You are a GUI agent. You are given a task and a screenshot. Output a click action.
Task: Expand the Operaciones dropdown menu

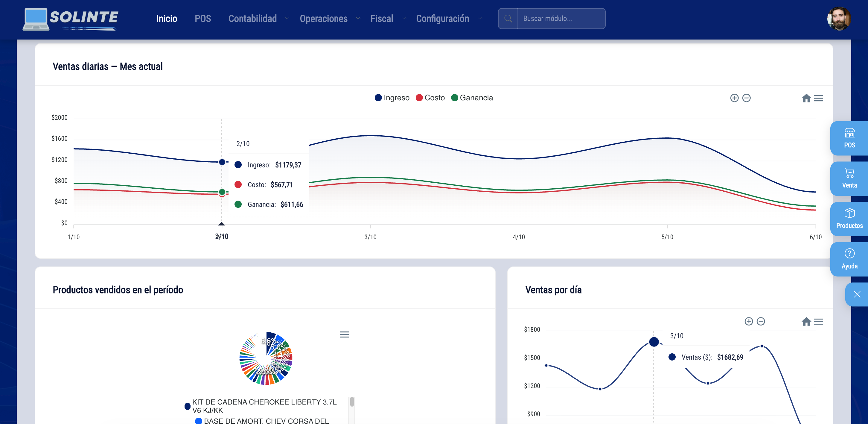(330, 19)
